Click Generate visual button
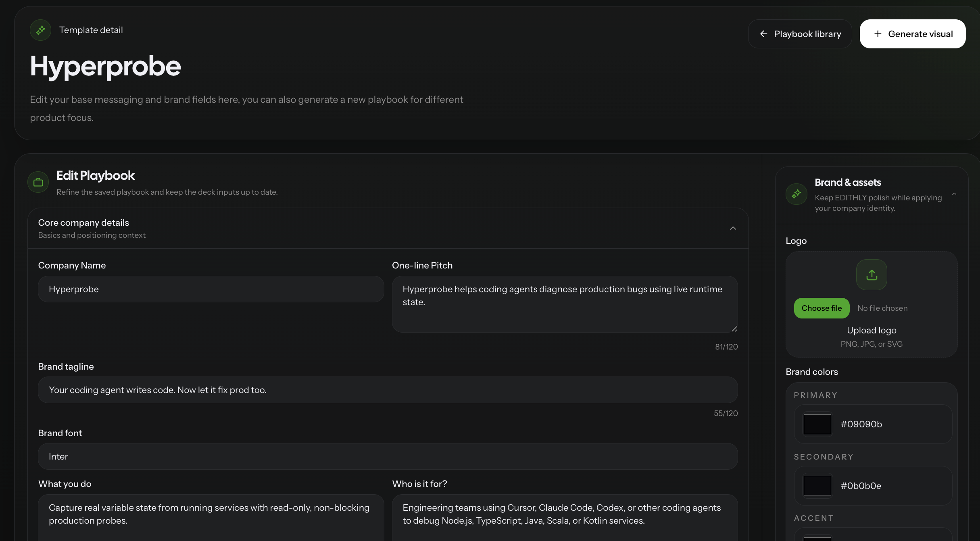The width and height of the screenshot is (980, 541). tap(913, 34)
